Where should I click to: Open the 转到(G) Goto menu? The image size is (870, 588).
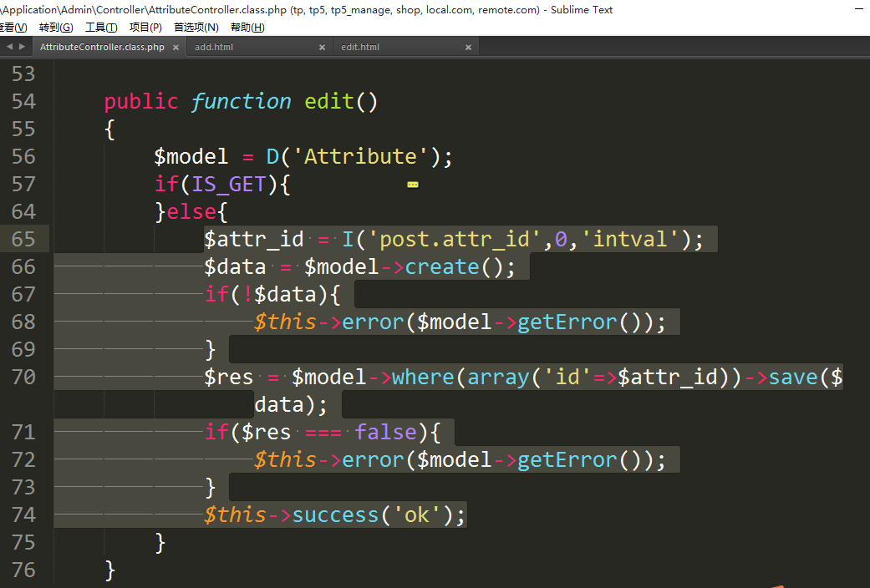56,28
